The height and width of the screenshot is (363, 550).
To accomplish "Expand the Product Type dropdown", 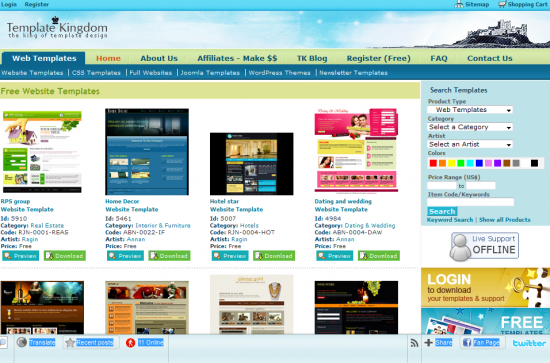I will point(470,110).
